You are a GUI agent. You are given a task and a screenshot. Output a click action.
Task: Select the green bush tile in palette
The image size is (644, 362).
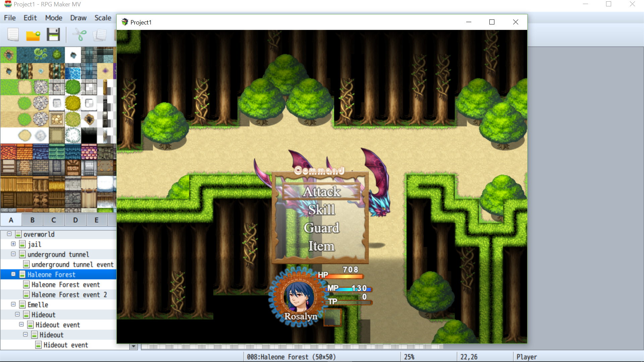[73, 87]
